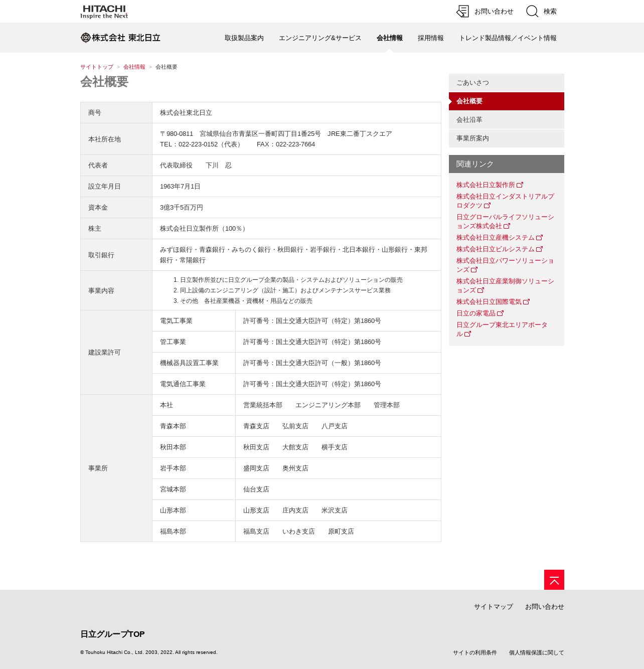
Task: Open the 取扱製品案内 navigation menu
Action: pos(244,38)
